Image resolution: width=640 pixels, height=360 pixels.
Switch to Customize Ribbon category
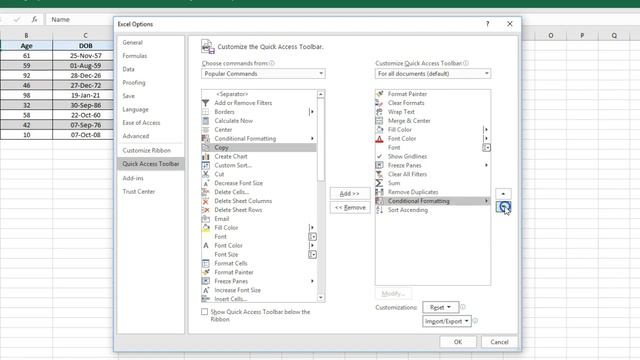click(x=151, y=150)
